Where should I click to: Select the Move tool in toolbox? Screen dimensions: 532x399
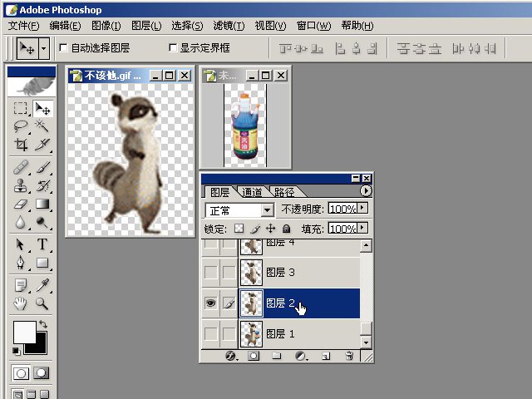(42, 109)
